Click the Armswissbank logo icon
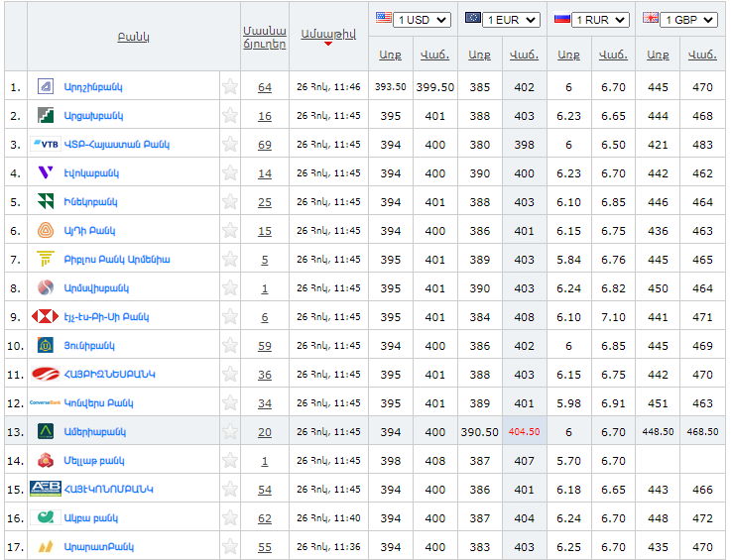The image size is (731, 560). (46, 287)
